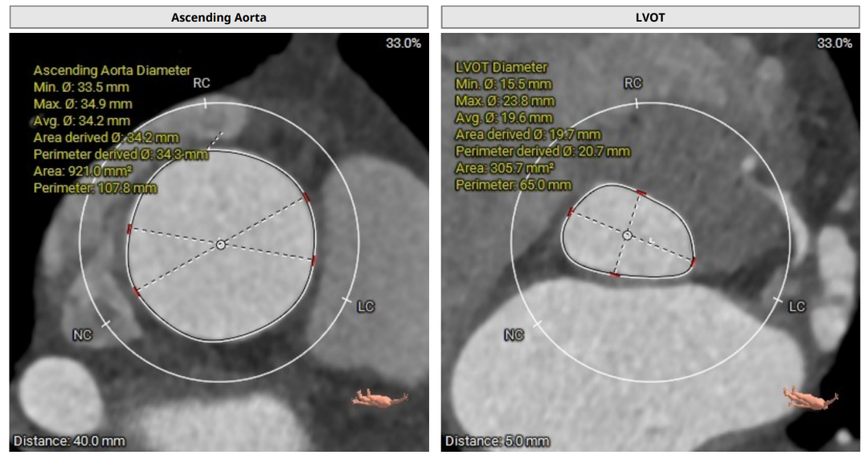The image size is (868, 459).
Task: Click Max. Ø: 34.9 mm value
Action: (83, 104)
